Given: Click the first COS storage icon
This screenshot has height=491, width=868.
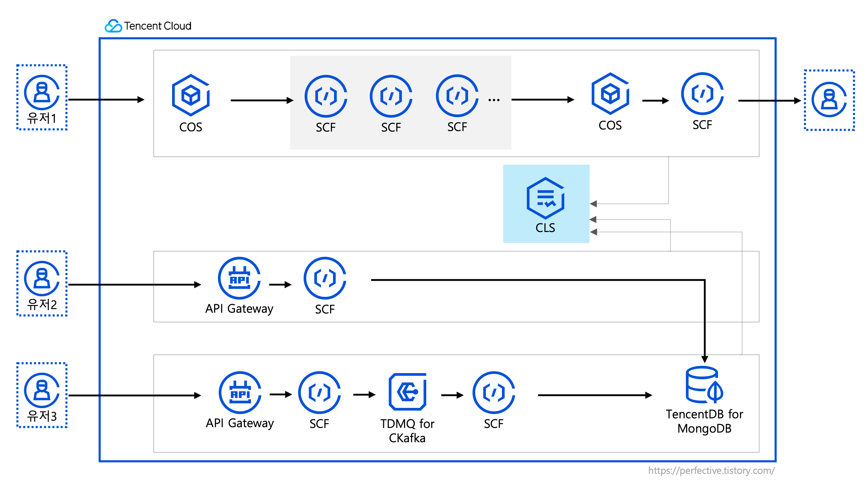Looking at the screenshot, I should click(x=191, y=95).
